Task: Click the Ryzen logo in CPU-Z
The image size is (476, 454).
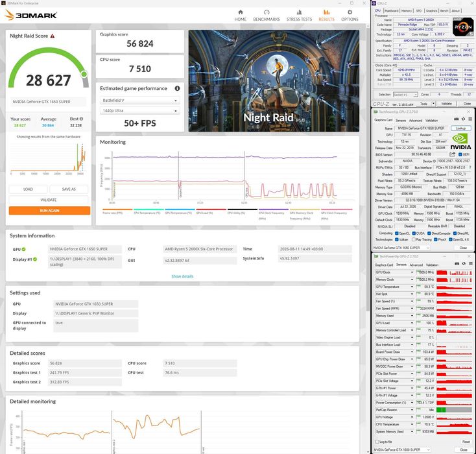Action: [462, 27]
